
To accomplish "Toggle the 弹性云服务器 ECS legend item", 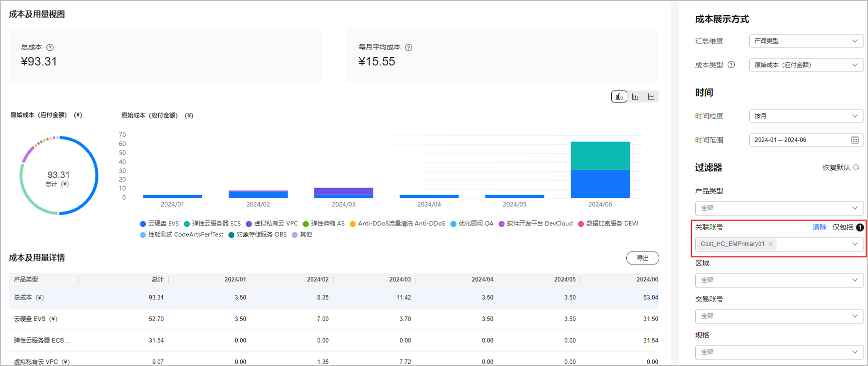I will (x=212, y=223).
